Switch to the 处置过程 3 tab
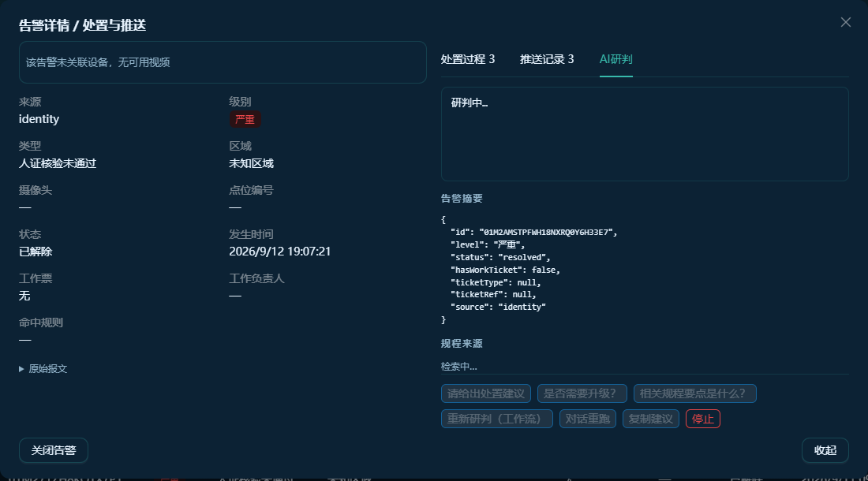 [468, 59]
